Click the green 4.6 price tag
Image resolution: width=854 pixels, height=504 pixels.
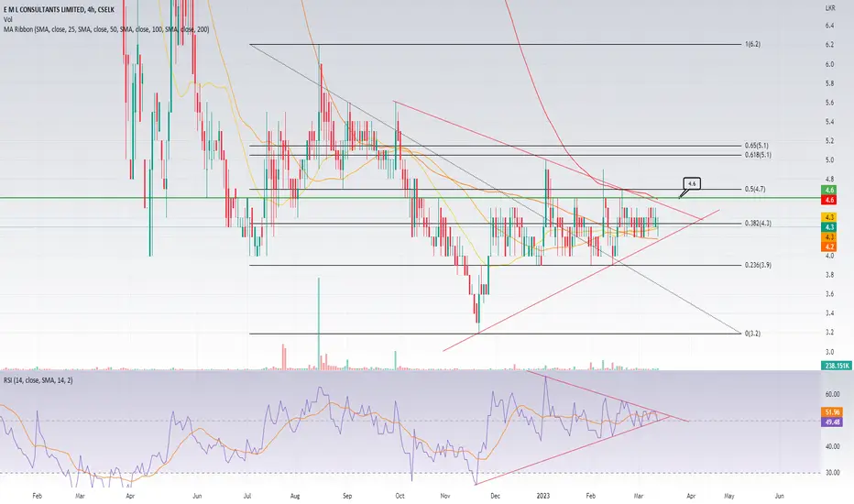point(829,191)
